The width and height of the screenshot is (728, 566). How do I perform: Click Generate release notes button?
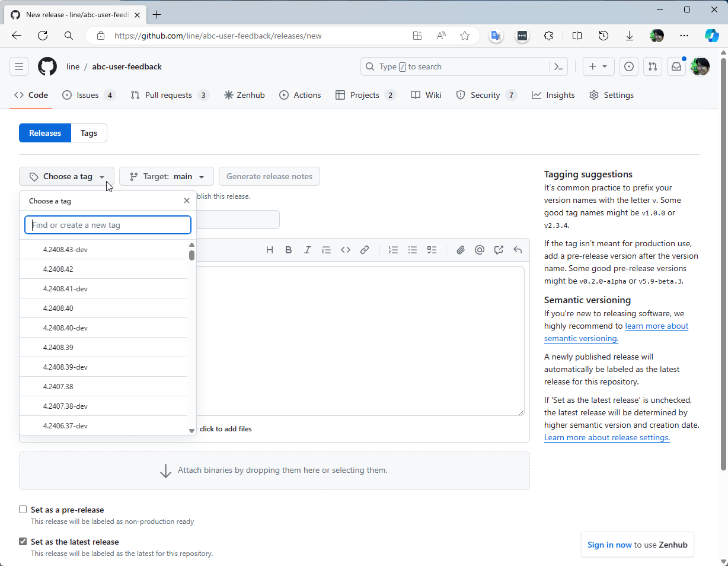point(269,176)
